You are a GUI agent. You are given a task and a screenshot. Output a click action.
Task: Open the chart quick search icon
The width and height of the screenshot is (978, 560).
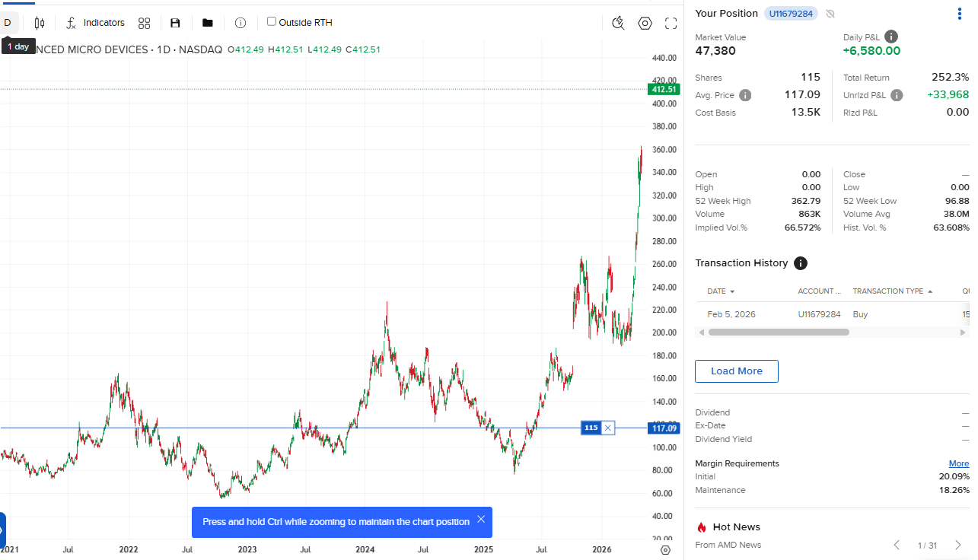point(619,23)
